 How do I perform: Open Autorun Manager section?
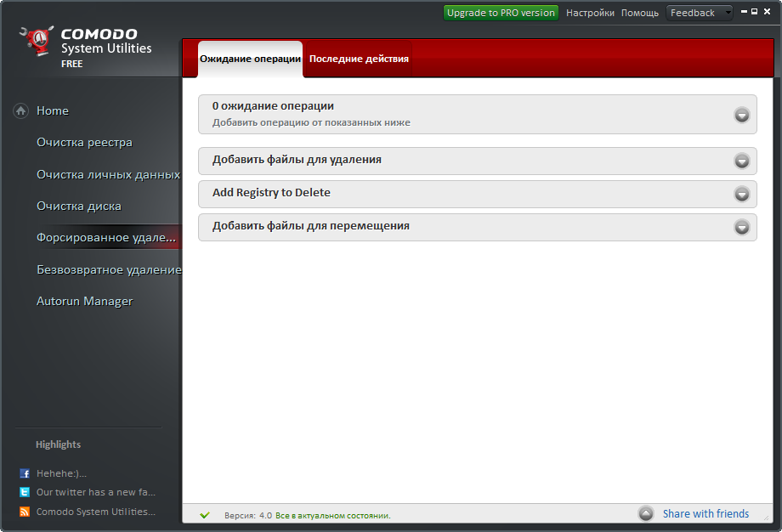tap(85, 301)
